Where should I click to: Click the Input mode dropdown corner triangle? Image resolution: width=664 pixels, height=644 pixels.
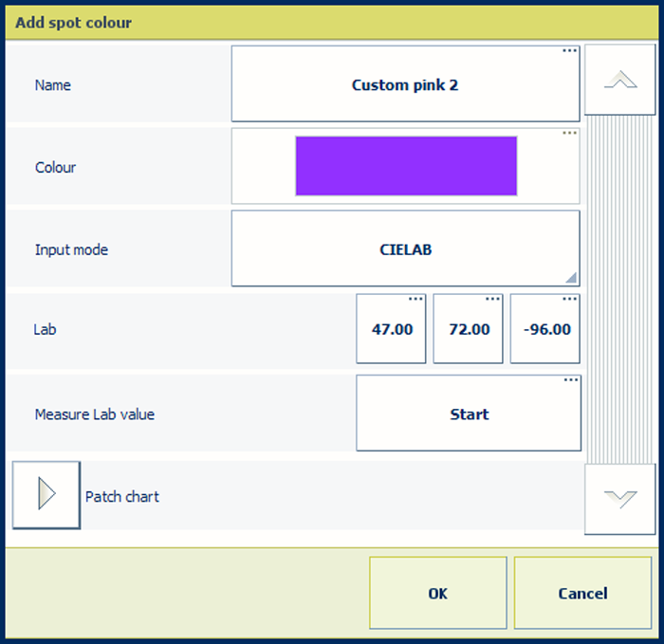coord(571,278)
